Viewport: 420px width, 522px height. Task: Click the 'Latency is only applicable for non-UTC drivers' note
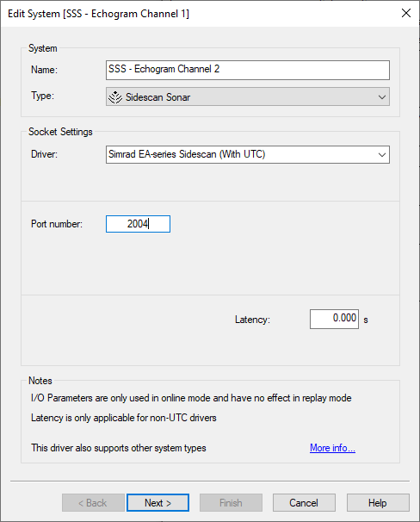pyautogui.click(x=124, y=418)
